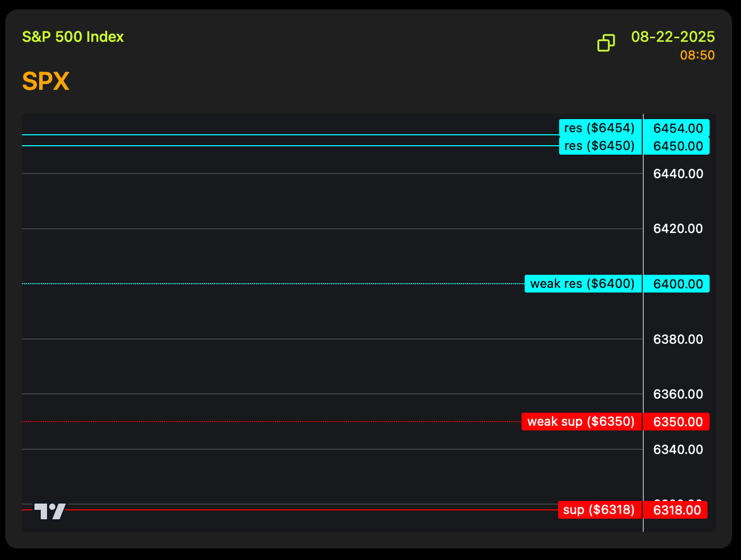Viewport: 741px width, 560px height.
Task: Click the 08:50 time text
Action: point(698,55)
